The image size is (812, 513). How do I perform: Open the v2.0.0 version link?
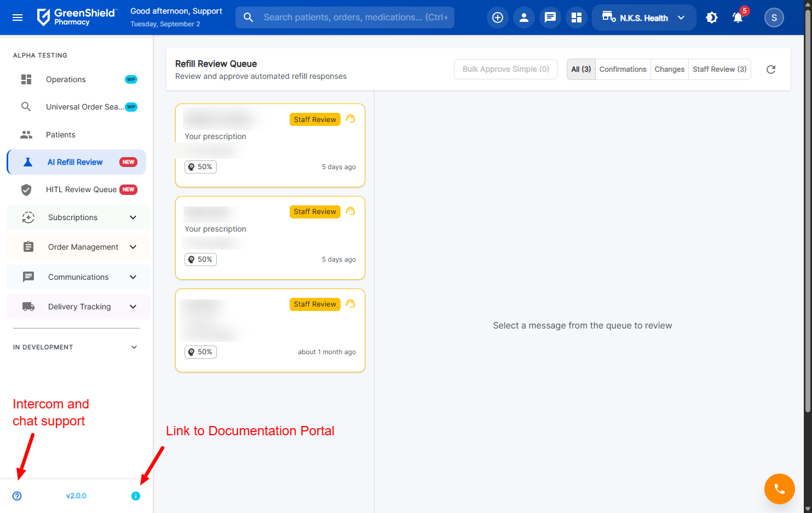point(76,496)
